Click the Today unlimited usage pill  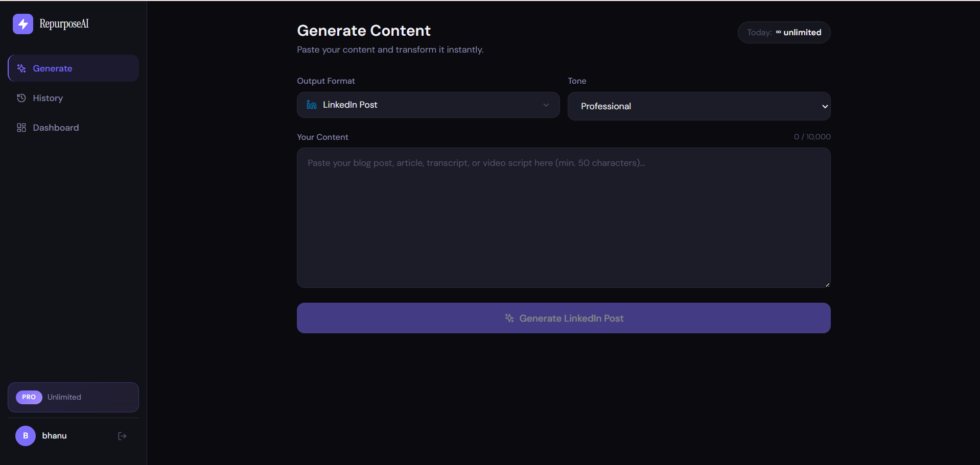[x=784, y=32]
